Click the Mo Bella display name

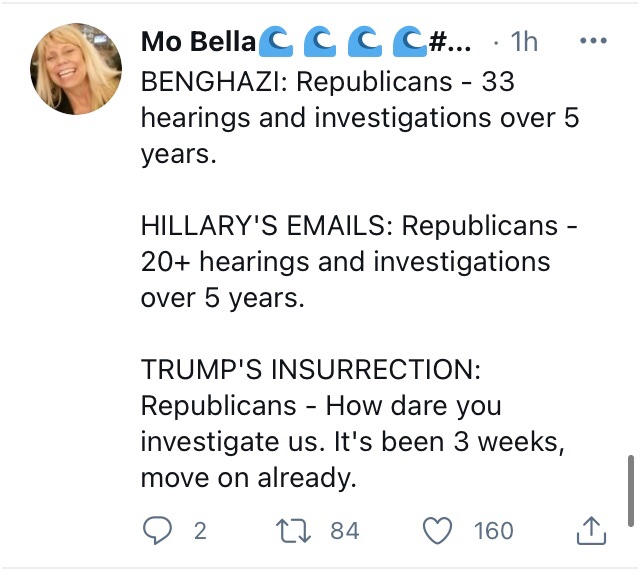pyautogui.click(x=198, y=42)
